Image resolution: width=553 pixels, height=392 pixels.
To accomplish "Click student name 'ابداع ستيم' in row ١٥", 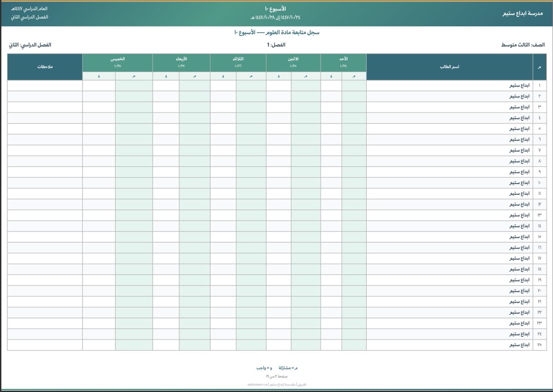I will tap(519, 237).
